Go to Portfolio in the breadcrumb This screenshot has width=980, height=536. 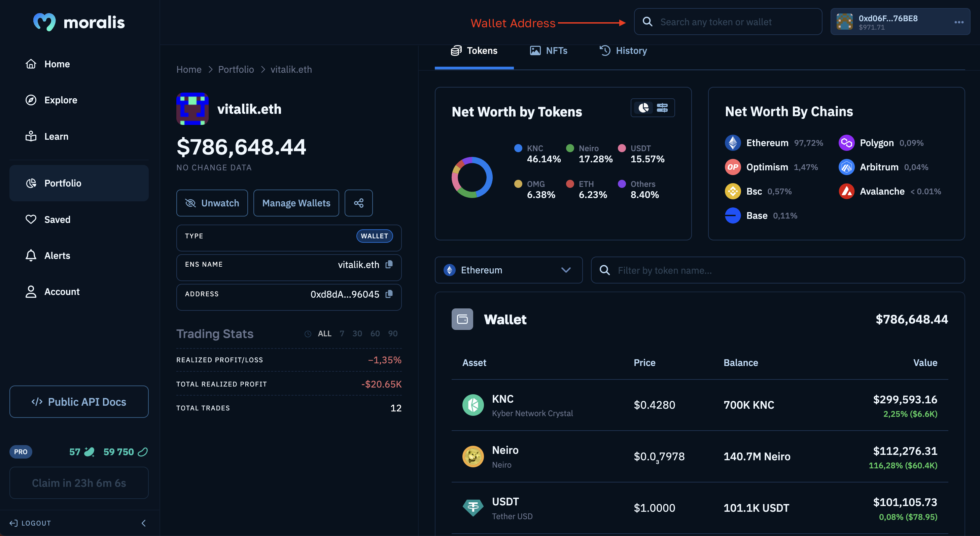point(236,69)
